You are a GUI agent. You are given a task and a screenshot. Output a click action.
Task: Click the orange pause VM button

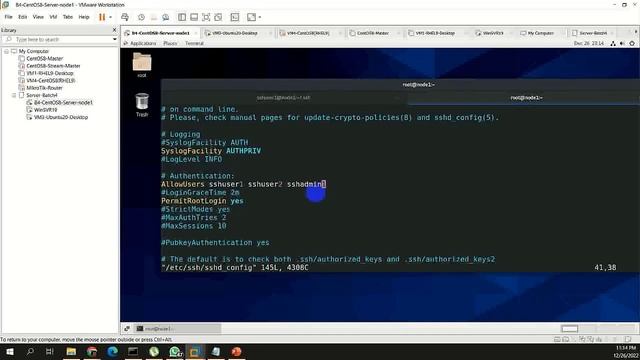[102, 17]
